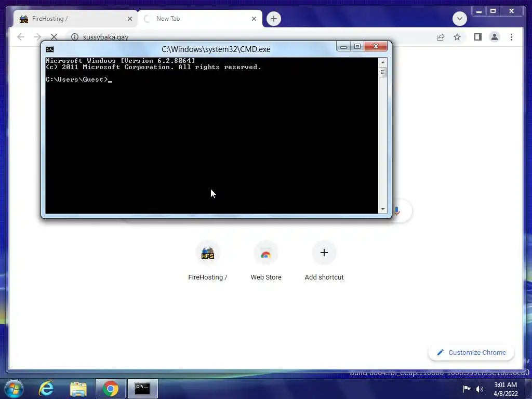Open CMD window system menu icon
The height and width of the screenshot is (399, 532).
click(x=50, y=49)
